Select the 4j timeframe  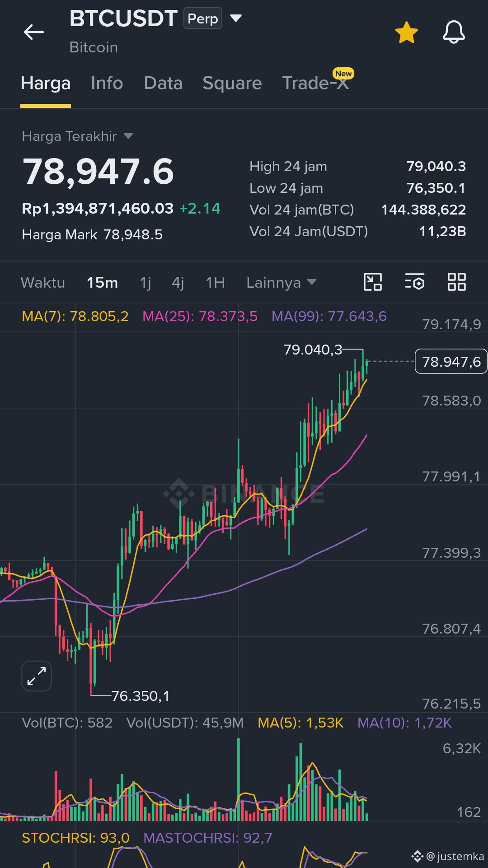[178, 283]
